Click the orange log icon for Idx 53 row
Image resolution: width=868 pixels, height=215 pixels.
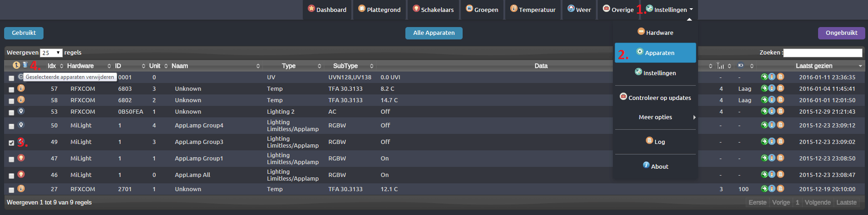(x=781, y=111)
